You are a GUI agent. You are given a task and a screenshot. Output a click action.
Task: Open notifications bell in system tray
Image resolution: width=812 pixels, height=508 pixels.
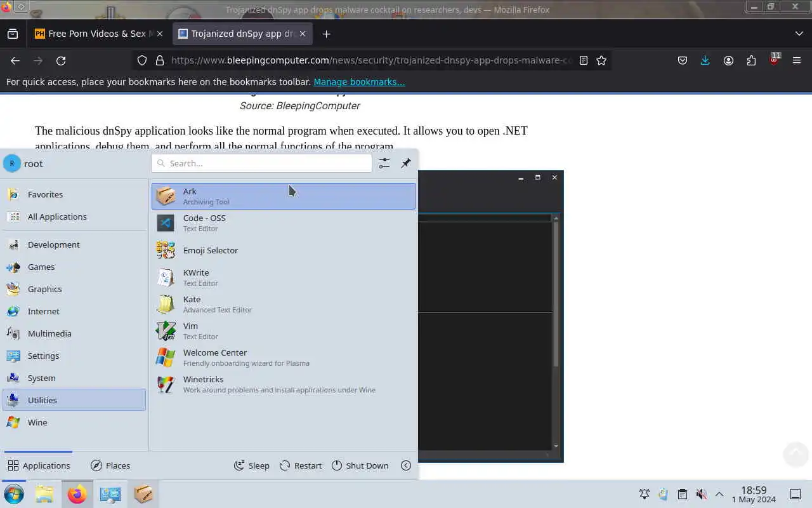[645, 494]
